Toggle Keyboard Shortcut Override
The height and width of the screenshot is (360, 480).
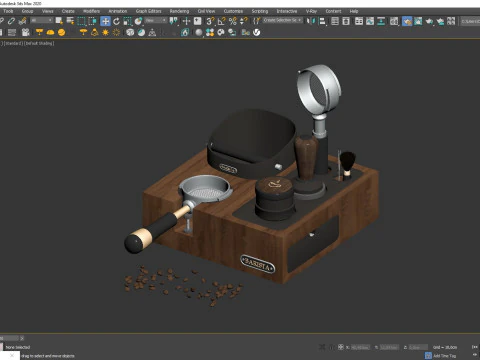[x=197, y=21]
